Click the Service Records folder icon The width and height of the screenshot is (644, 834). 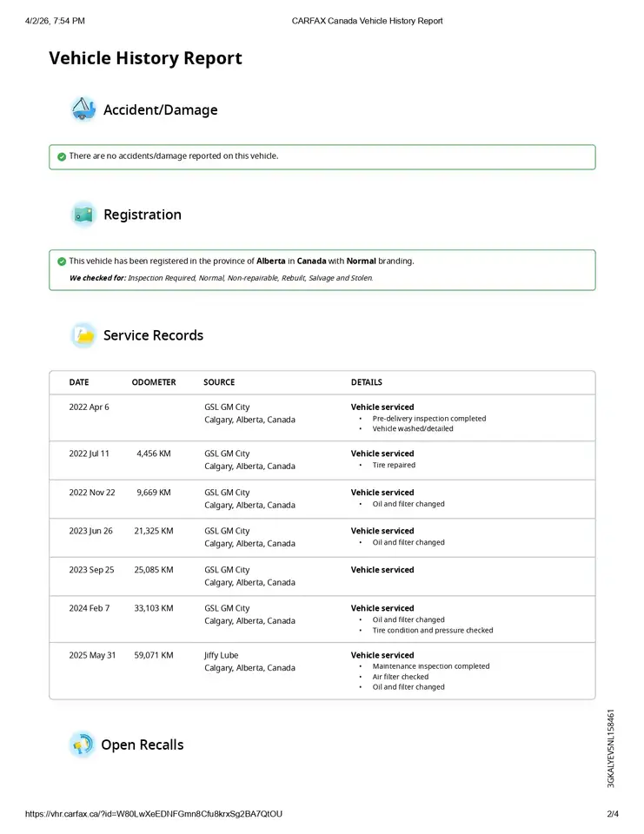tap(83, 335)
